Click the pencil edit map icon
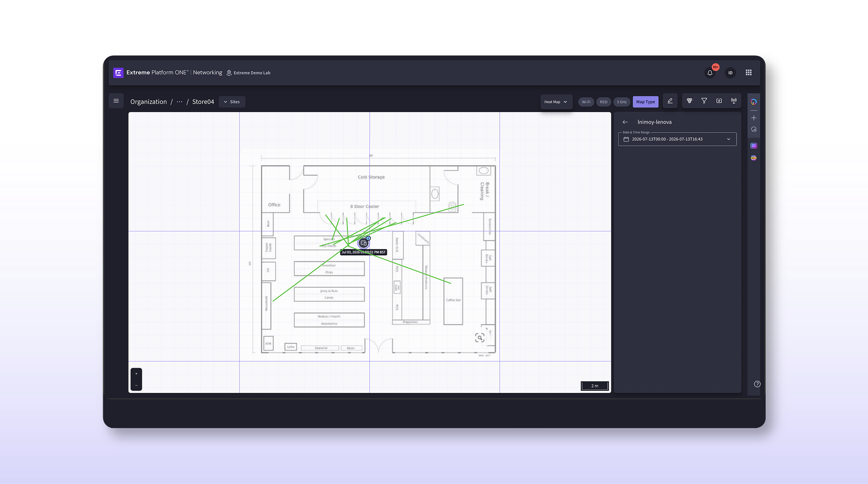868x484 pixels. (x=670, y=101)
